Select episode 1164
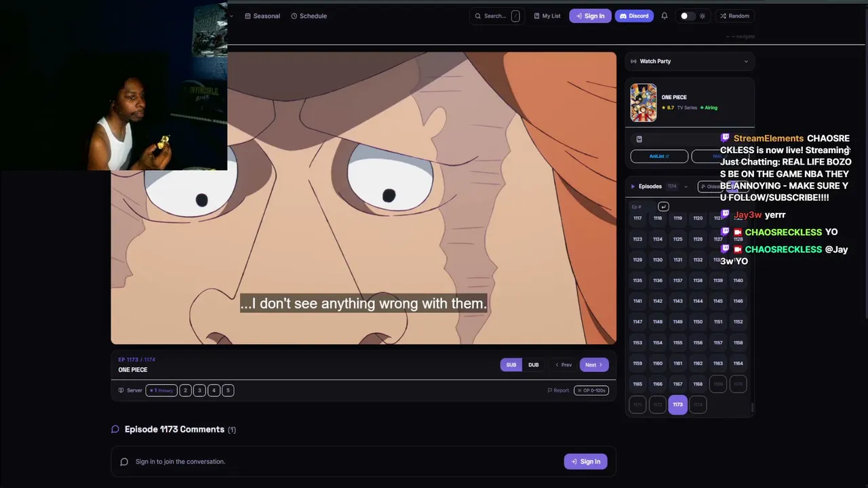The width and height of the screenshot is (868, 488). coord(738,363)
